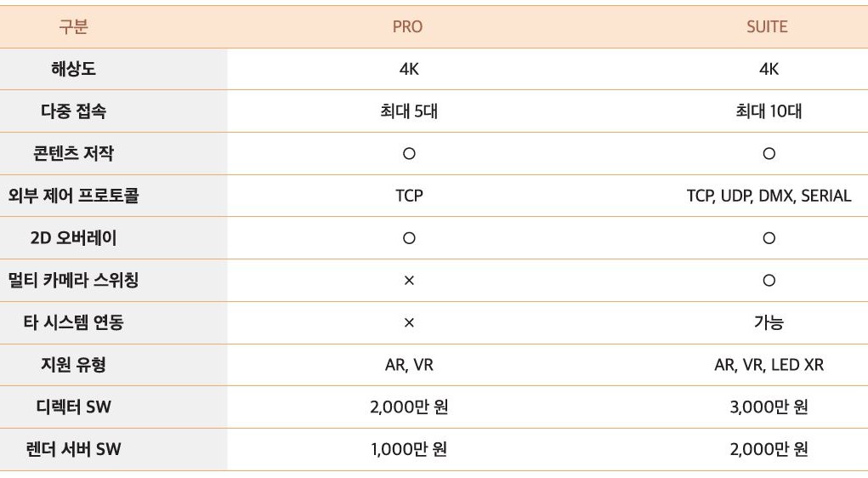868x478 pixels.
Task: Click the circle mark for PRO 콘텐츠 저작
Action: 409,154
